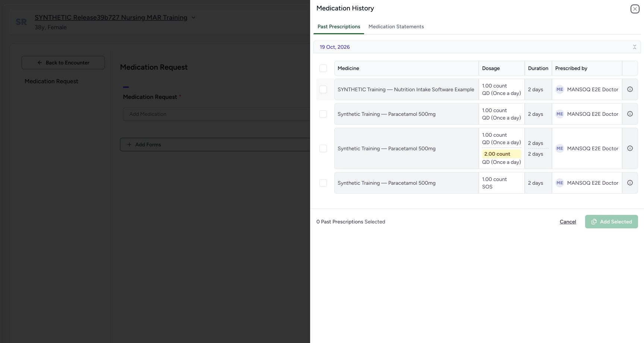This screenshot has width=644, height=343.
Task: Switch to the Medication Statements tab
Action: (x=396, y=26)
